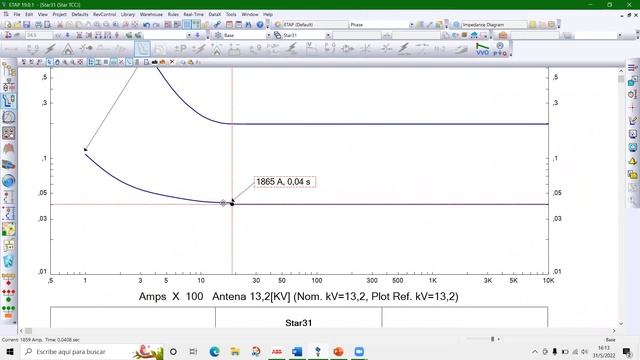Open the Windows Start menu
The height and width of the screenshot is (360, 640).
point(10,351)
